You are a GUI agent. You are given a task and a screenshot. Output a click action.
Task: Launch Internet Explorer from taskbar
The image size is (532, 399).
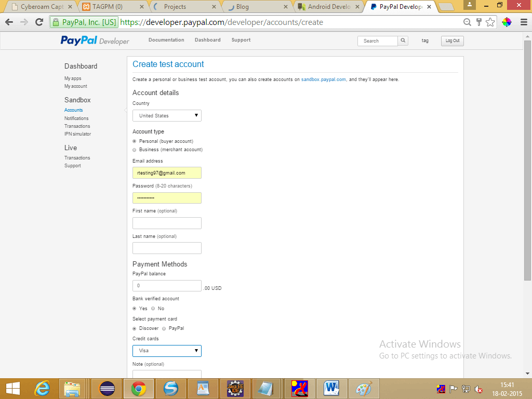point(43,389)
